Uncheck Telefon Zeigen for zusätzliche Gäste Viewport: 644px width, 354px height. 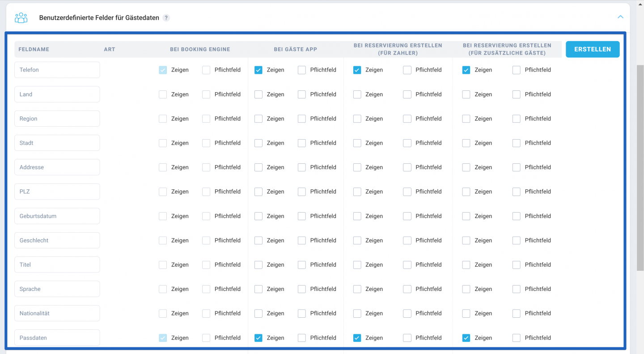tap(466, 70)
